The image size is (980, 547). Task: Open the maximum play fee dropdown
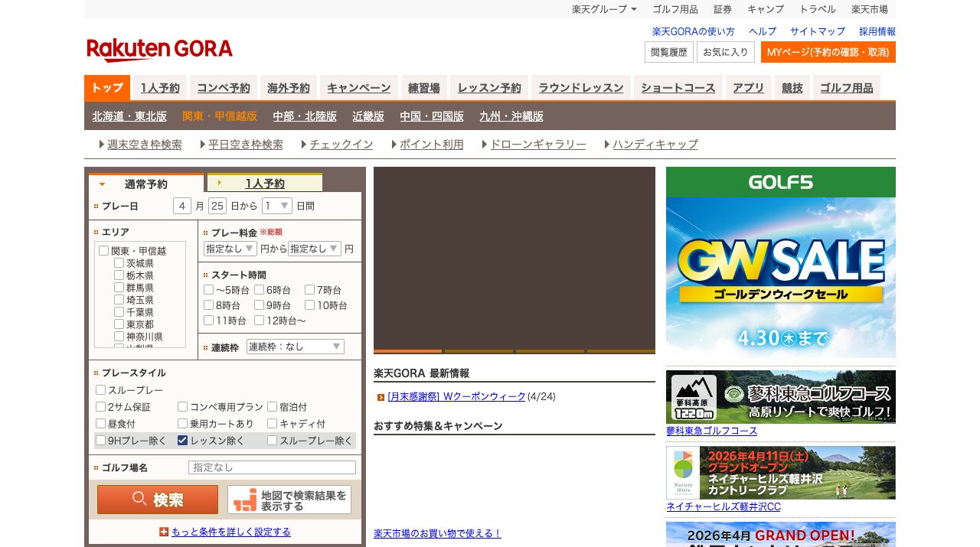coord(314,249)
